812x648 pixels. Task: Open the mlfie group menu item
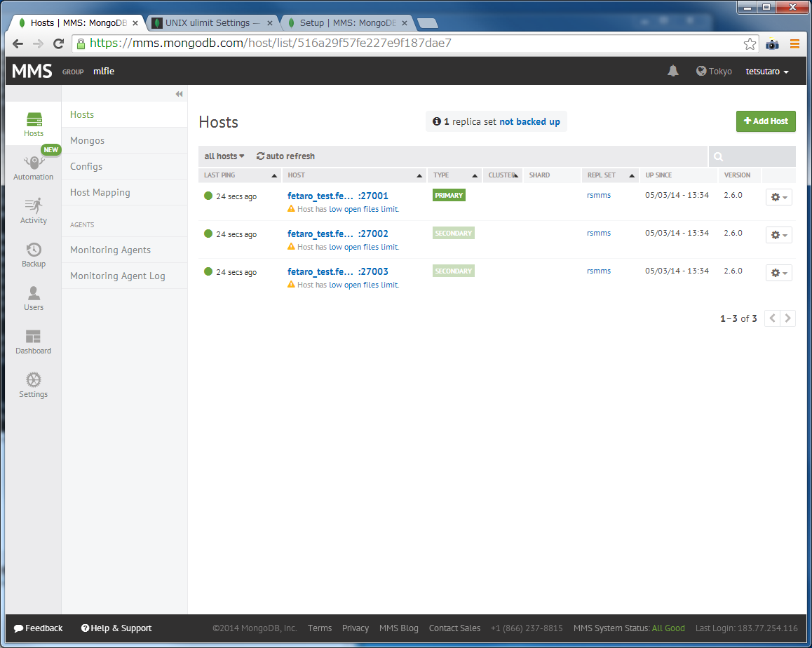coord(104,71)
